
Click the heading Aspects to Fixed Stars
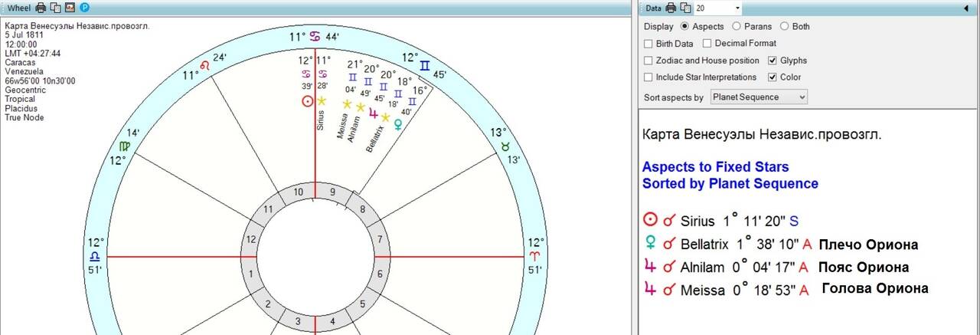(x=715, y=167)
